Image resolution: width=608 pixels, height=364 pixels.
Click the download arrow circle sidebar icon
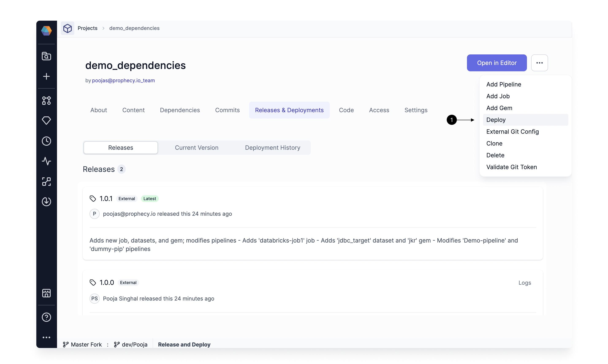(46, 202)
